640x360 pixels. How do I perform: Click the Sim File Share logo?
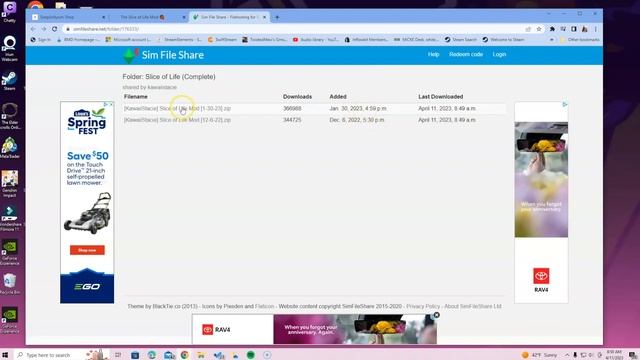(x=163, y=55)
